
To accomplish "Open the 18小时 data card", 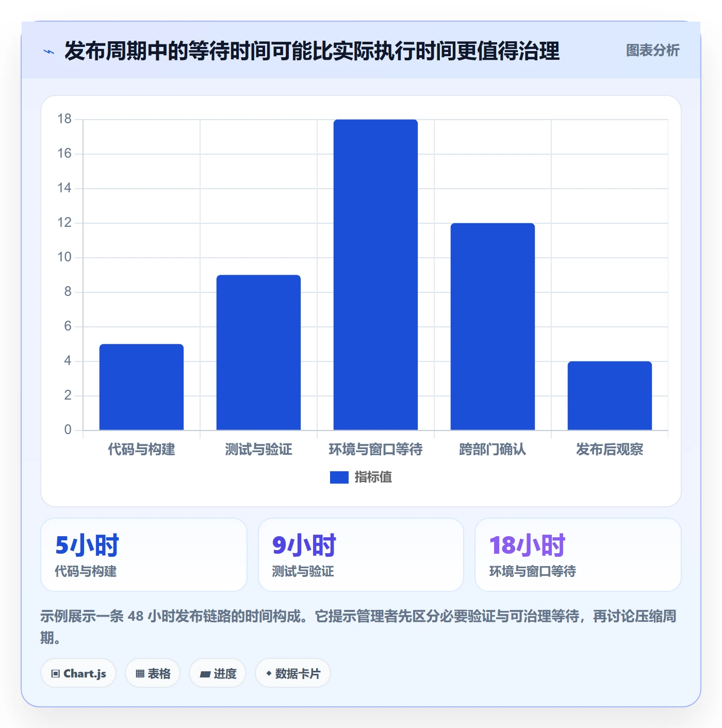I will pyautogui.click(x=578, y=555).
